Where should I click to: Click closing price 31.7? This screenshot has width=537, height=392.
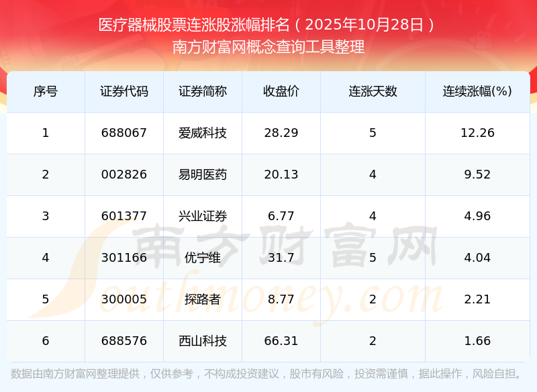281,258
